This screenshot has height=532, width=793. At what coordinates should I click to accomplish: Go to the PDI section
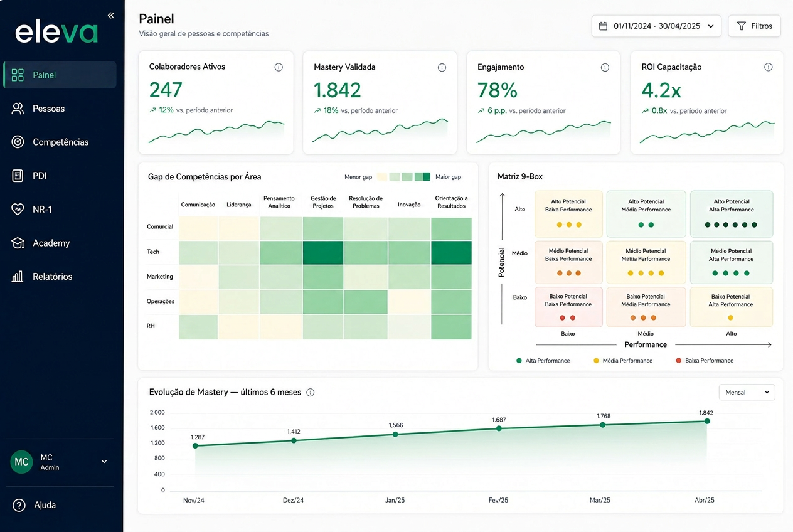point(60,176)
